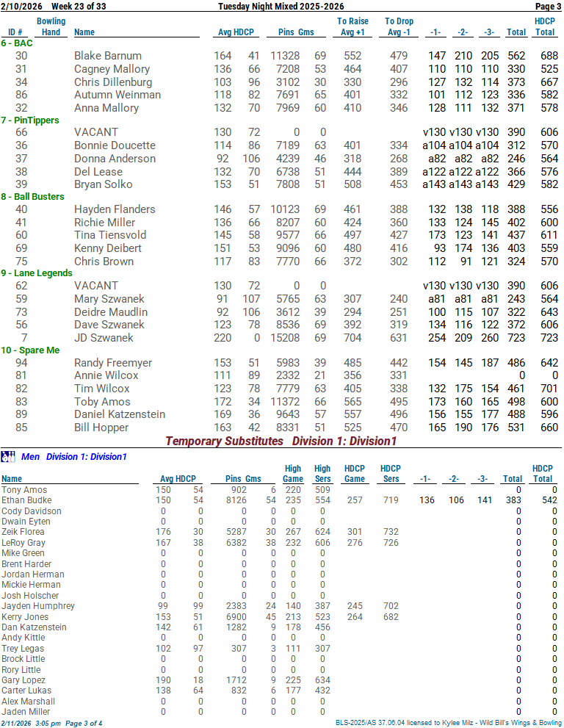Image resolution: width=564 pixels, height=728 pixels.
Task: Select team header 7 - PinTippers
Action: 30,120
